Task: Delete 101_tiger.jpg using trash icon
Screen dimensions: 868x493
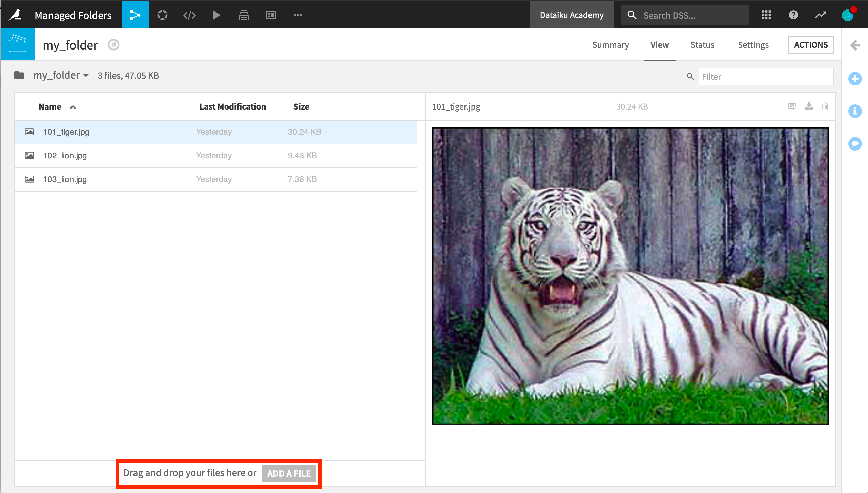Action: (825, 106)
